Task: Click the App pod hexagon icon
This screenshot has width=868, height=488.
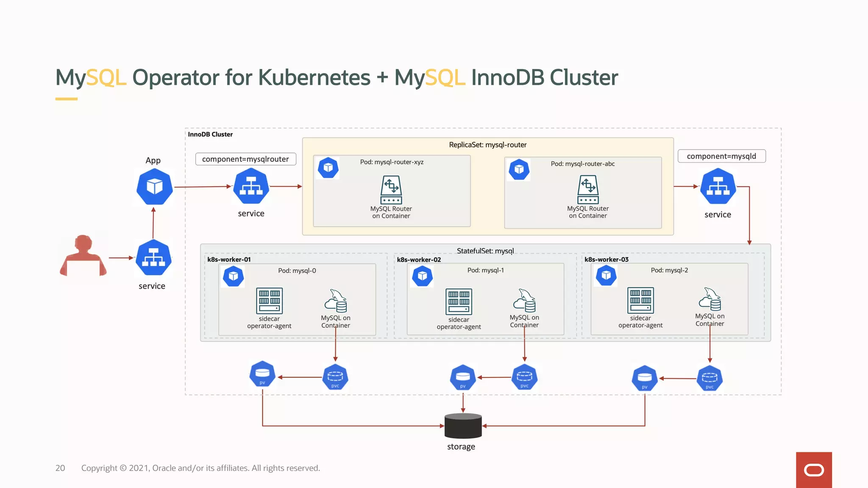Action: pyautogui.click(x=154, y=187)
